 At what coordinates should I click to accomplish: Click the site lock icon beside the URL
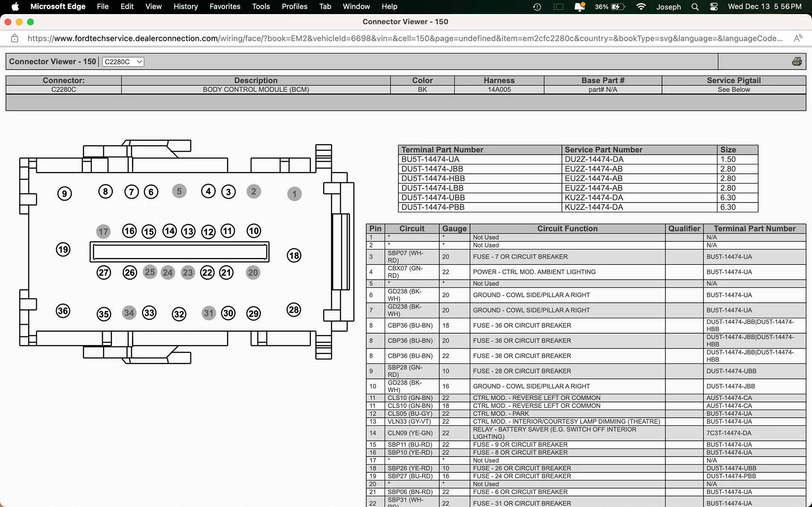coord(15,38)
